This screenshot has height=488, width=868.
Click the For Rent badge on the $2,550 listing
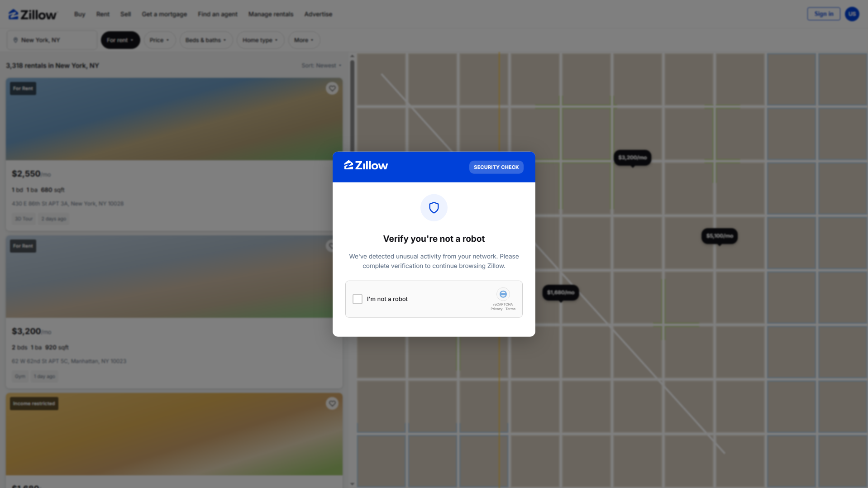point(23,89)
